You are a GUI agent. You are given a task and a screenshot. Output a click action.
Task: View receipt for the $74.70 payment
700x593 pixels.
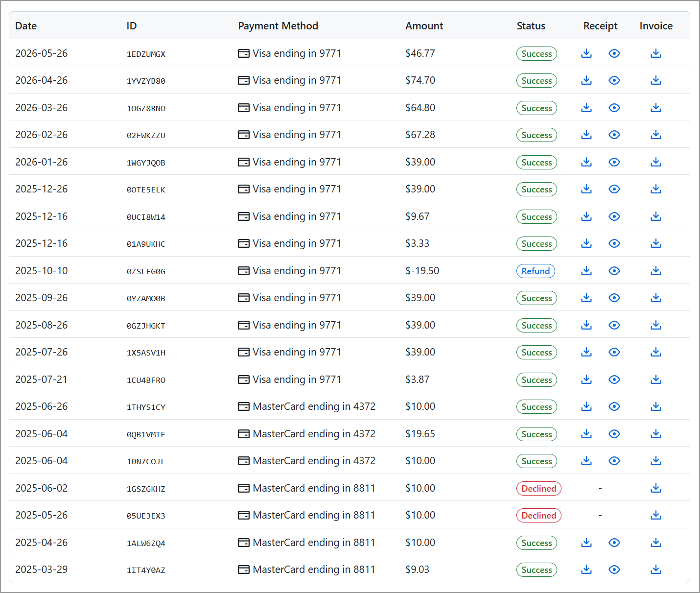[614, 80]
